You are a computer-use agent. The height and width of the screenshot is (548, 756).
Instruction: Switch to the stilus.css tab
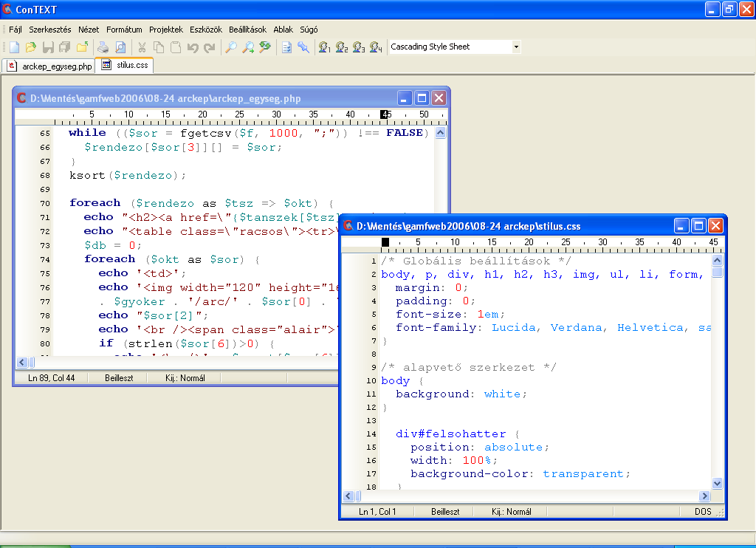(x=124, y=65)
